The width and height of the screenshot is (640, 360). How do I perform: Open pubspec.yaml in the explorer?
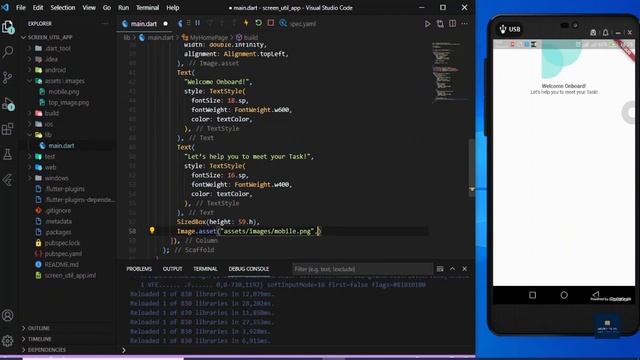point(63,253)
